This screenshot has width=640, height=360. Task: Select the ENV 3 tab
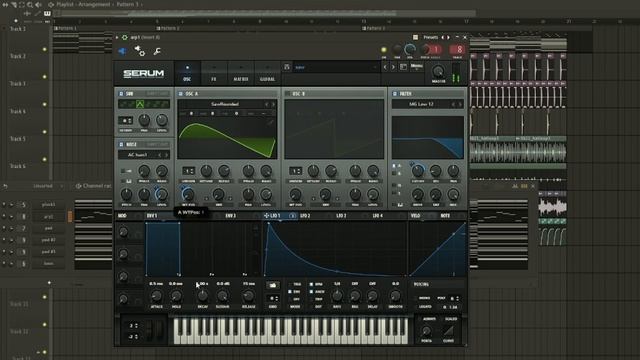231,216
